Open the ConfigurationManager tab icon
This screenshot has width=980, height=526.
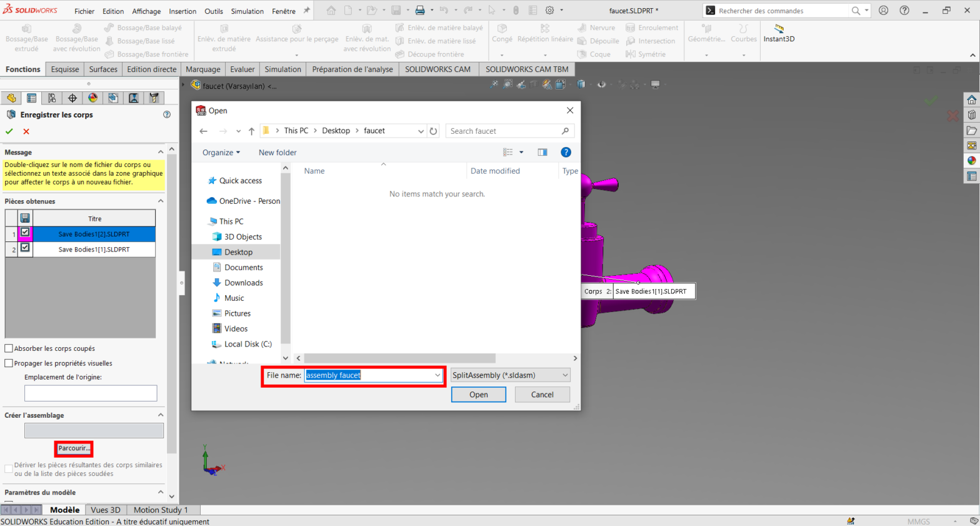point(52,98)
